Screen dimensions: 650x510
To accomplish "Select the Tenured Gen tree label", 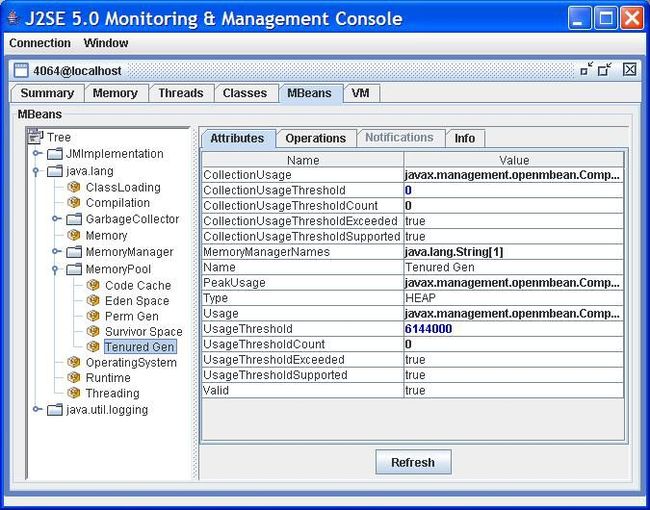I will tap(140, 347).
